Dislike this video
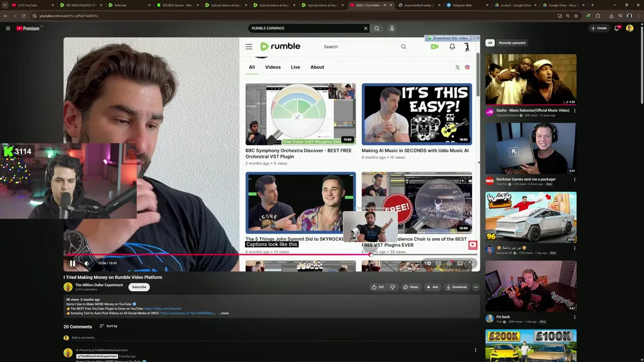 pos(392,287)
